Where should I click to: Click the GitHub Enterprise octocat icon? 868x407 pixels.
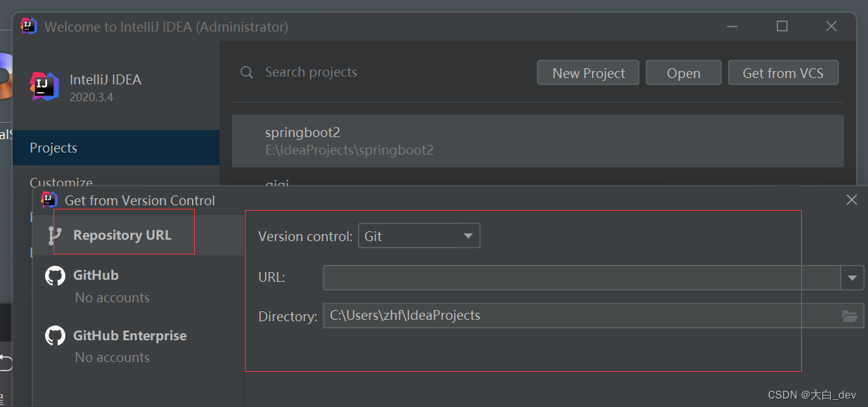pyautogui.click(x=55, y=335)
